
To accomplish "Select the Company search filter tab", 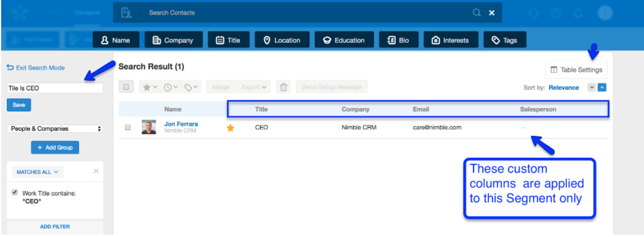I will pos(173,40).
